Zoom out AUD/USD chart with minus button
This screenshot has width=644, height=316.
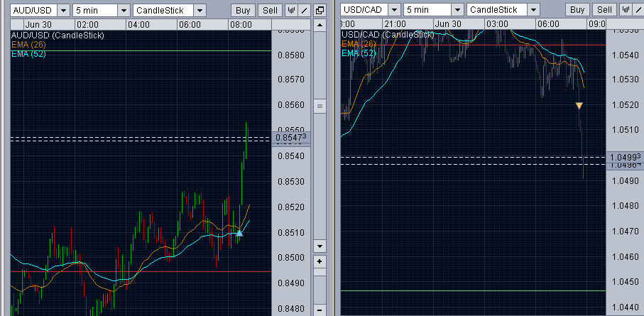[x=320, y=310]
